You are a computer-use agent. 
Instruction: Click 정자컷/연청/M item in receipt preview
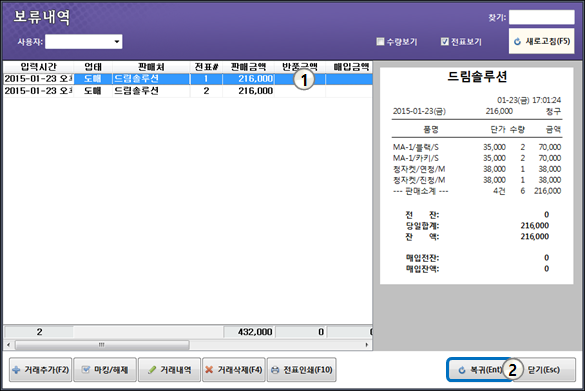pyautogui.click(x=419, y=169)
